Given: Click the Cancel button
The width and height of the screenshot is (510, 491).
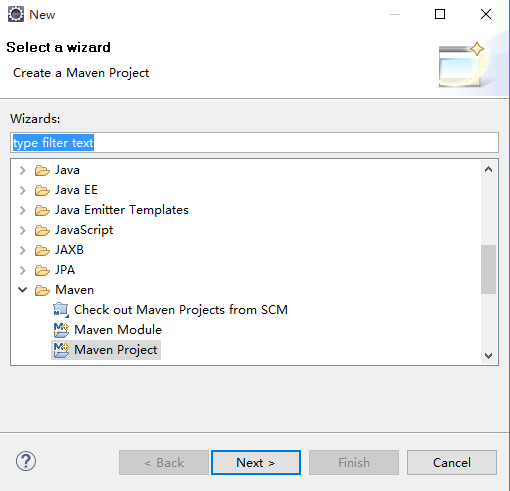Looking at the screenshot, I should click(x=452, y=462).
